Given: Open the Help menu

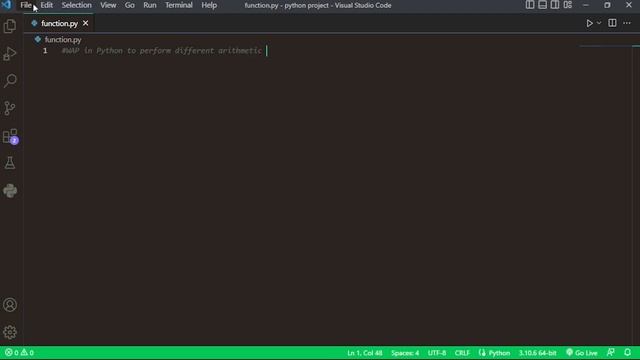Looking at the screenshot, I should [209, 5].
